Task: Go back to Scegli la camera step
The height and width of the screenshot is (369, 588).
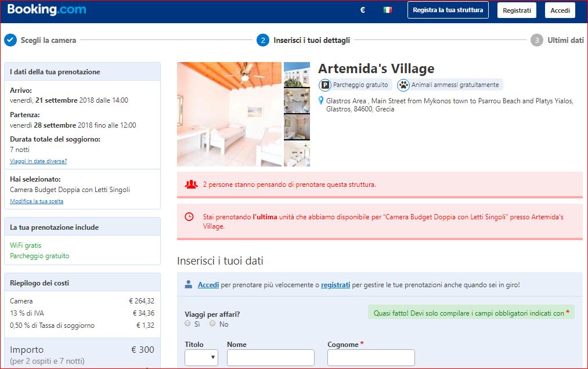Action: point(48,40)
